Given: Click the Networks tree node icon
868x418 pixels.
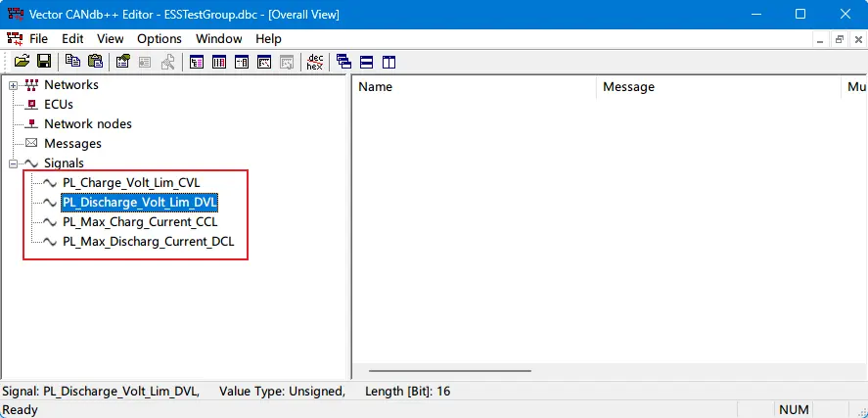Looking at the screenshot, I should (x=31, y=85).
